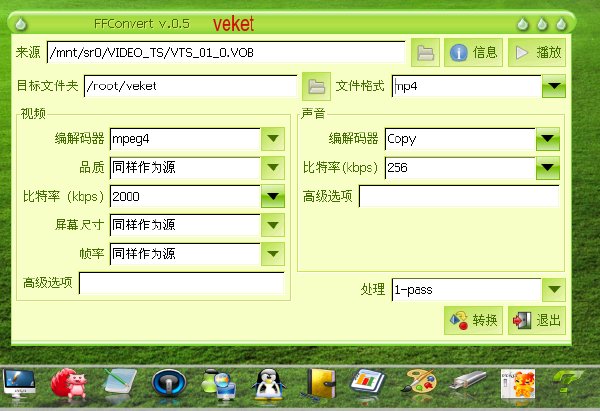Open the network computers dock icon
The image size is (600, 411).
point(219,384)
